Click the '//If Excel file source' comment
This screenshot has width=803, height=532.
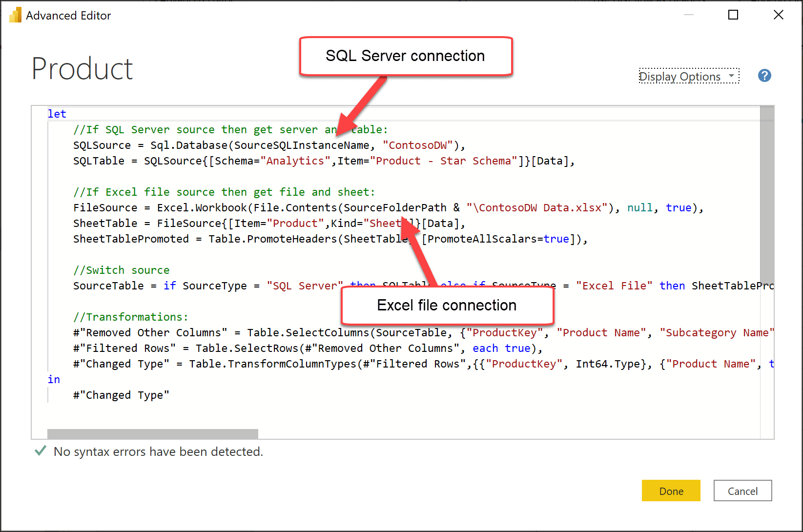pyautogui.click(x=224, y=192)
